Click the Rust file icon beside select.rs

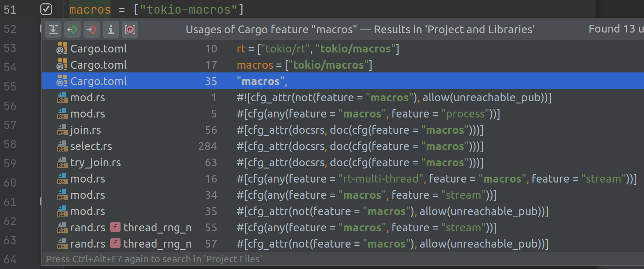pyautogui.click(x=61, y=146)
